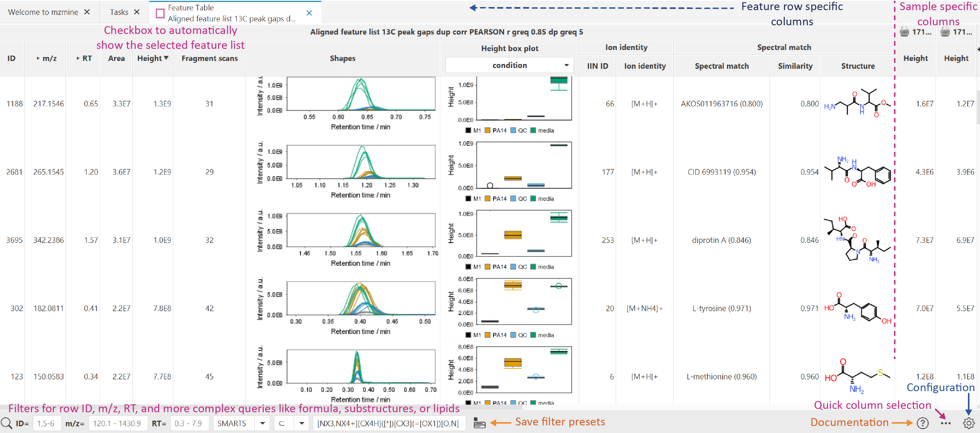Open table configuration gear icon
The image size is (980, 433).
[x=968, y=423]
